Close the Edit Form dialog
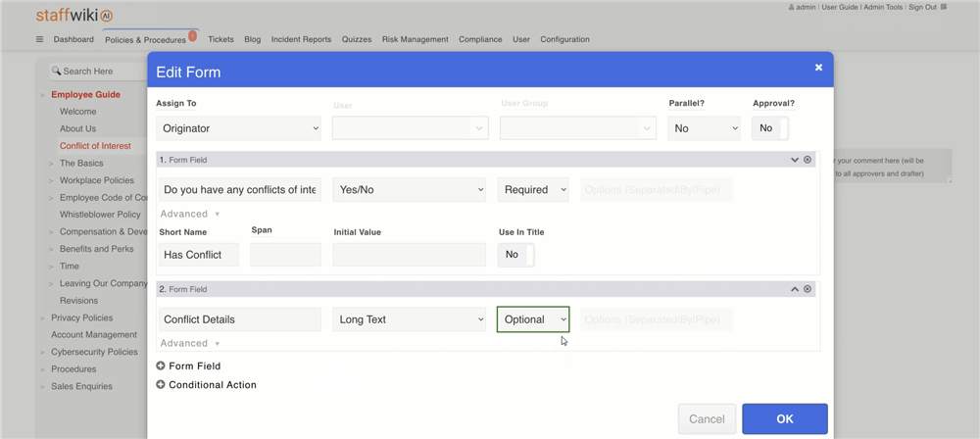This screenshot has height=439, width=980. 818,68
